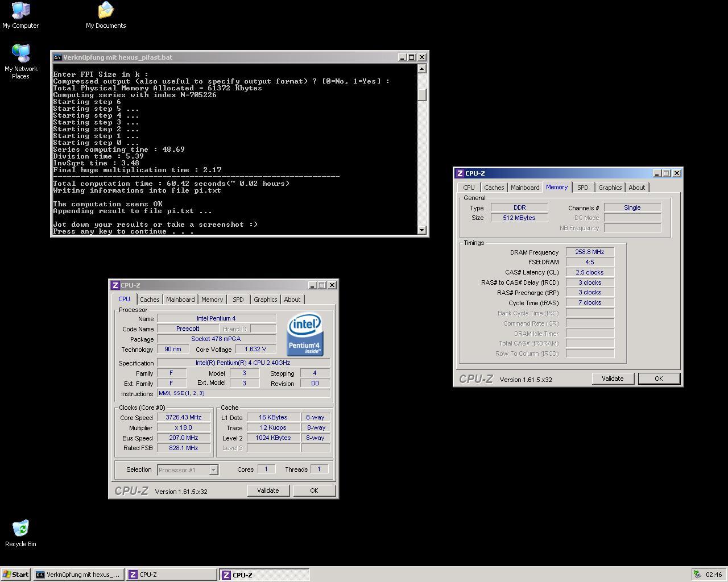Click the system tray network icon
Viewport: 728px width, 582px height.
click(x=697, y=575)
